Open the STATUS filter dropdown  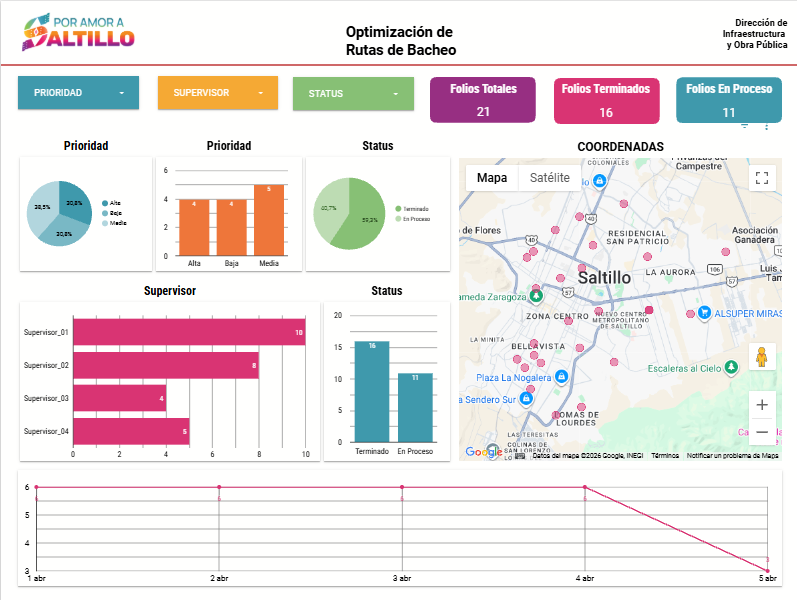click(353, 94)
